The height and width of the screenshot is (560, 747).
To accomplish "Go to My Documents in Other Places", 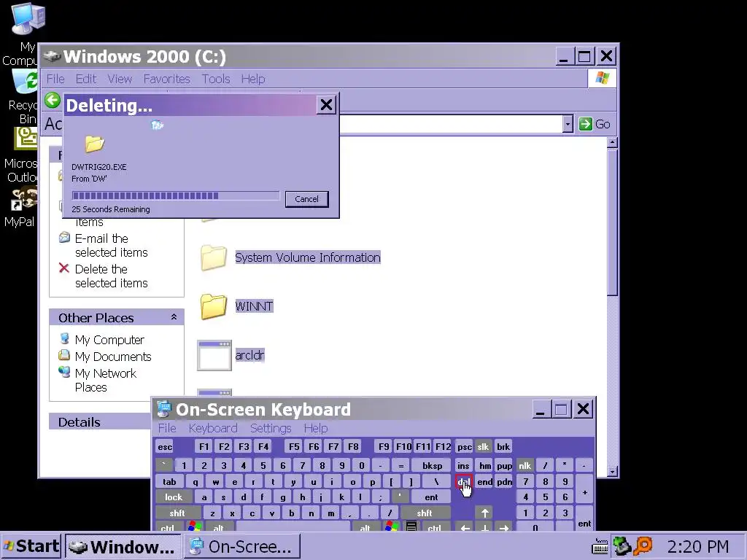I will point(113,357).
